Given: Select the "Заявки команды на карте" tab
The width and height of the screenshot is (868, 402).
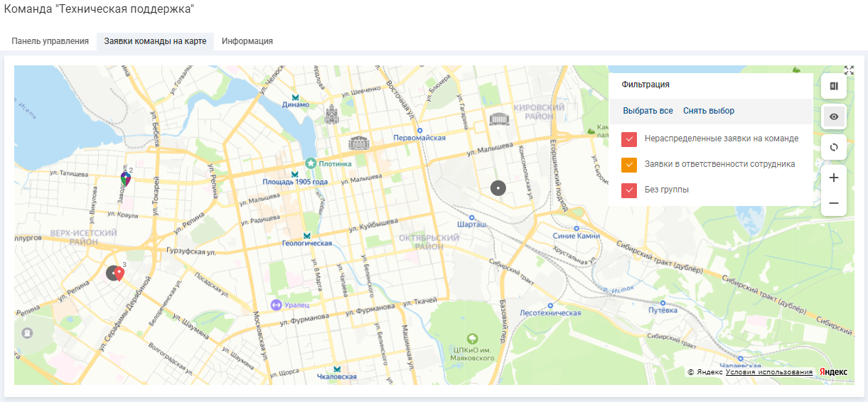Looking at the screenshot, I should click(x=155, y=41).
